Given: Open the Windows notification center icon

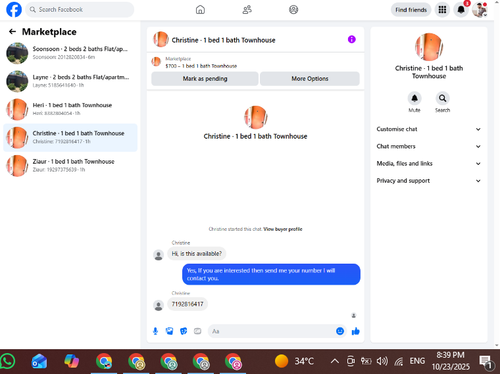Looking at the screenshot, I should coord(485,362).
